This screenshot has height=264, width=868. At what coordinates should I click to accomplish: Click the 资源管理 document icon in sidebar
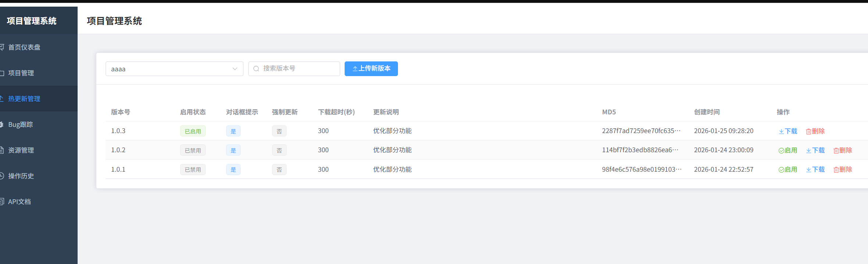(1, 150)
